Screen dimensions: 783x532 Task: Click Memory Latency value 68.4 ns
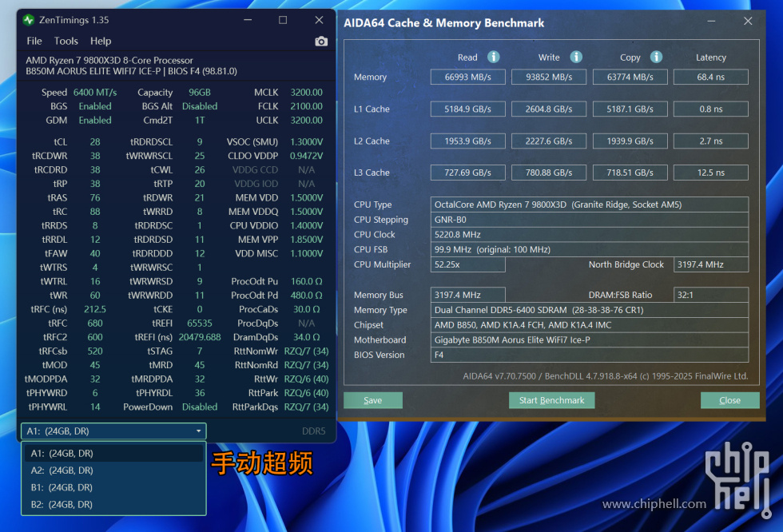pyautogui.click(x=710, y=77)
